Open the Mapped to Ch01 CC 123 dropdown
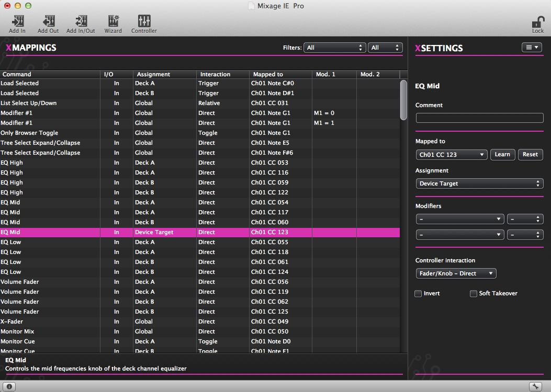551x392 pixels. tap(452, 155)
